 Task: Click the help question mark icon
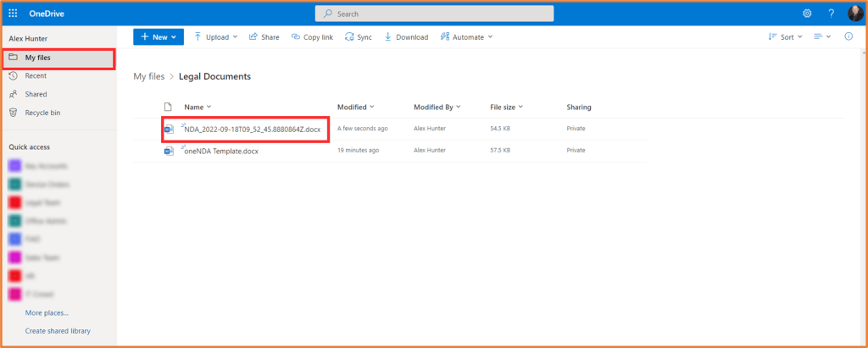[831, 14]
